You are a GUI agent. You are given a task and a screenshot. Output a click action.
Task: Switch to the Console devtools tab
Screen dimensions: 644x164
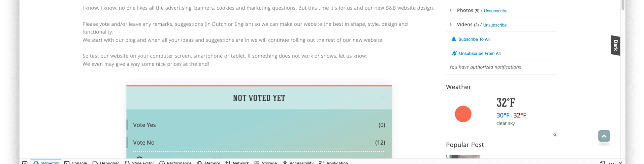click(76, 163)
